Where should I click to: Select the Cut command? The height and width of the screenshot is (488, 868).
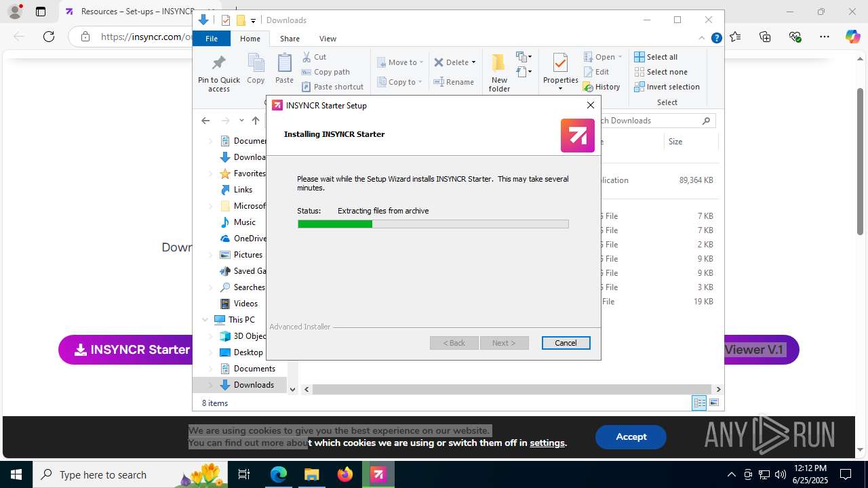click(x=314, y=57)
